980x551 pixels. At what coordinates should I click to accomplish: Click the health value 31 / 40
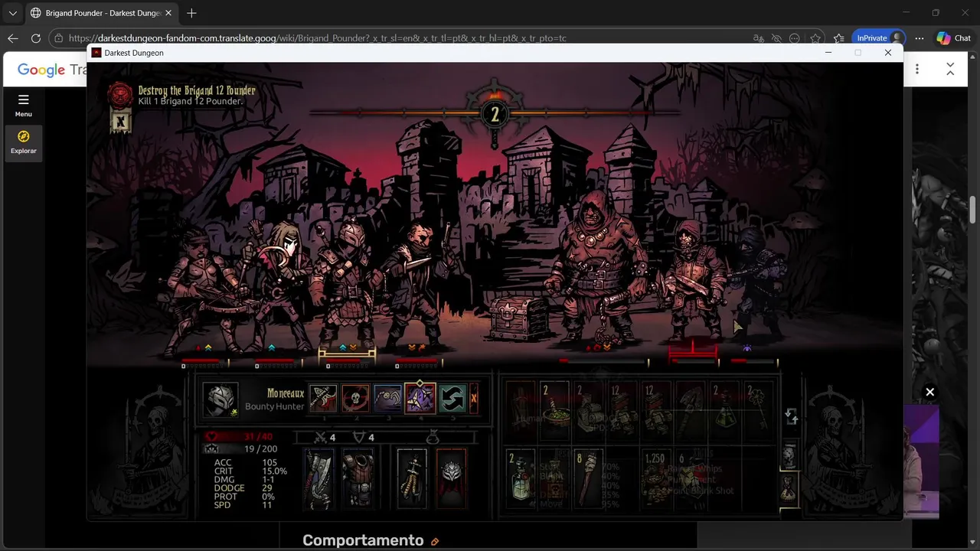260,437
